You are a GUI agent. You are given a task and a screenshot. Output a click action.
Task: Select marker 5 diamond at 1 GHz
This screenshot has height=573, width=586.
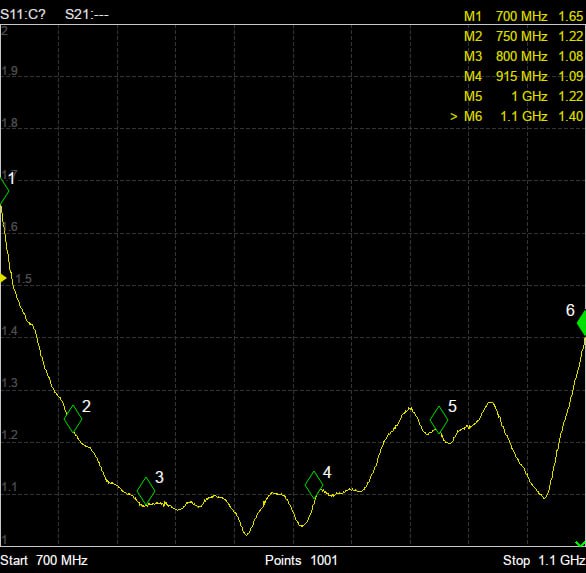439,420
